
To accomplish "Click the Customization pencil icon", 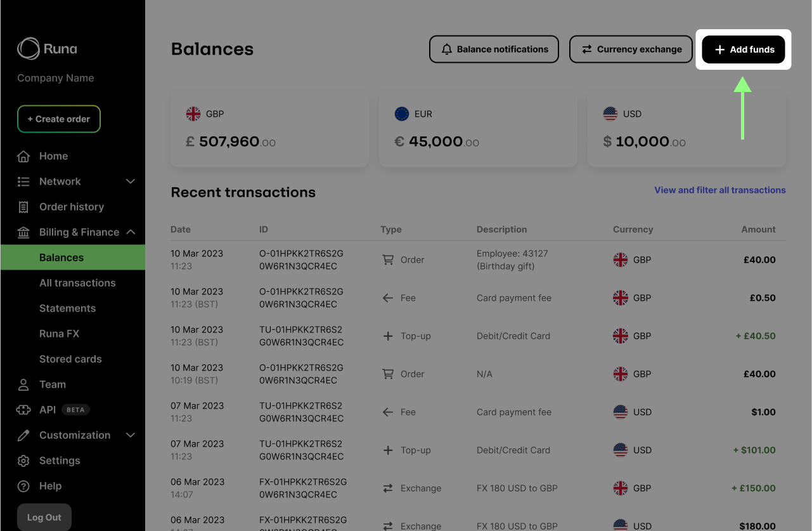I will (23, 435).
